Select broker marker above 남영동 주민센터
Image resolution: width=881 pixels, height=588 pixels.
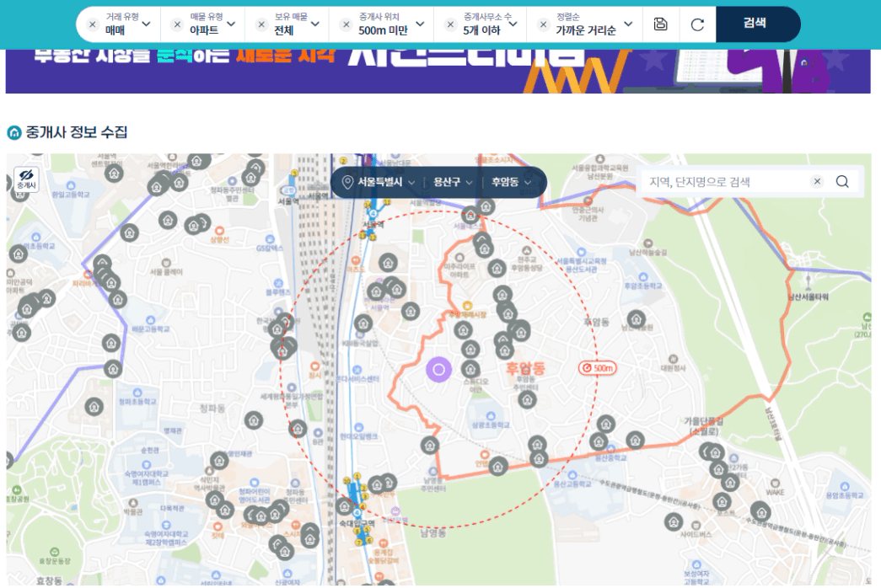430,446
